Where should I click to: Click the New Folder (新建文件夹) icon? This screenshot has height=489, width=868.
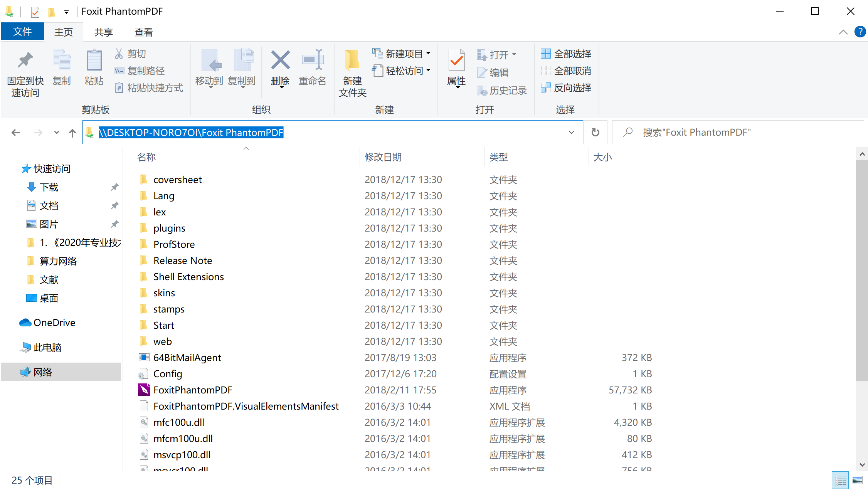(x=352, y=61)
